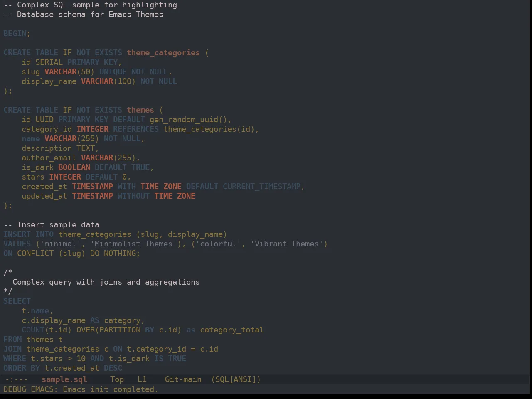
Task: Click the SELECT keyword
Action: [17, 301]
